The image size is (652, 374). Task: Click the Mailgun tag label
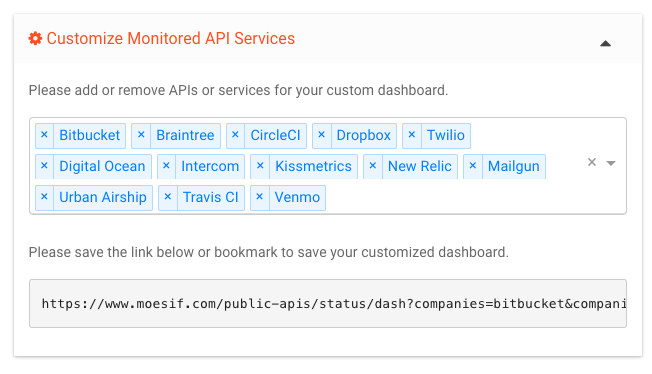pos(514,166)
